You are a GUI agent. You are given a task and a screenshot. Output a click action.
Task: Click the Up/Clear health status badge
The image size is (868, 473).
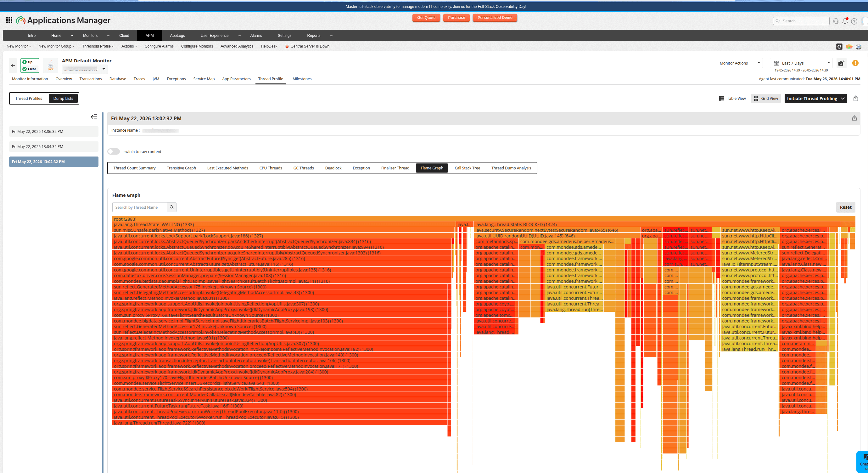tap(30, 66)
